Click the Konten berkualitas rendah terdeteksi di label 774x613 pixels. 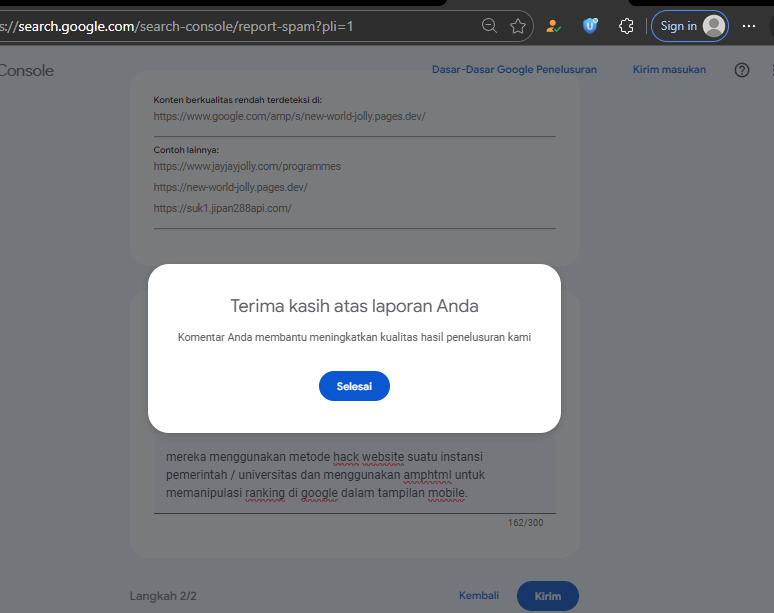click(x=237, y=100)
